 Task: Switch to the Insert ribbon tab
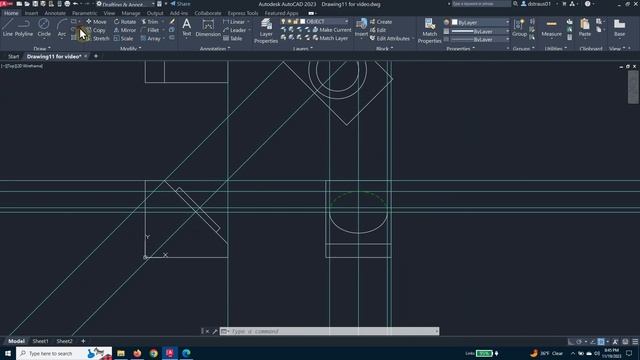pos(31,13)
